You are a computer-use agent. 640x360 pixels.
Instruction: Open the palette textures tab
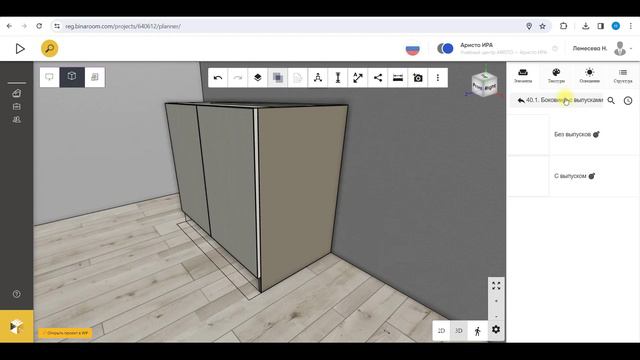coord(556,76)
